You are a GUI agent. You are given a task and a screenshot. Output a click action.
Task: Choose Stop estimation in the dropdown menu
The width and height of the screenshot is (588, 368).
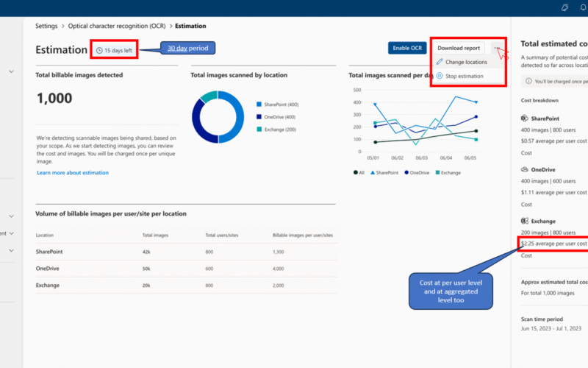point(463,75)
